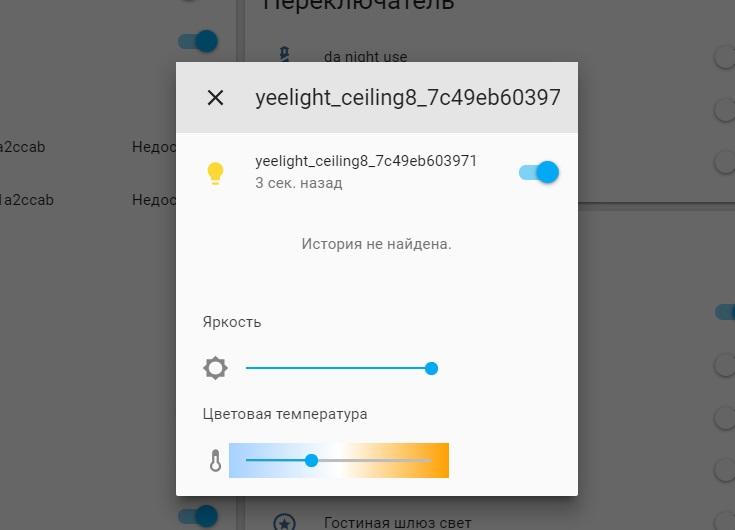
Task: Click the orange warm end of temperature gradient
Action: click(x=438, y=460)
